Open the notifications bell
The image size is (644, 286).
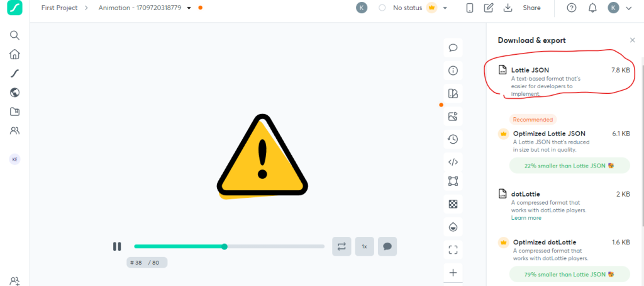click(592, 8)
